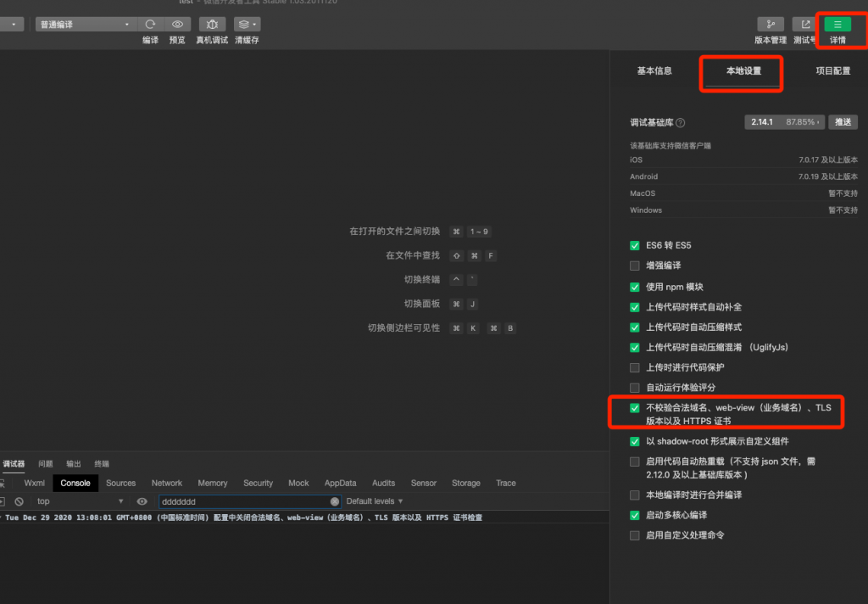Viewport: 868px width, 604px height.
Task: Uncheck the ES6 转 ES5 checkbox
Action: tap(635, 246)
